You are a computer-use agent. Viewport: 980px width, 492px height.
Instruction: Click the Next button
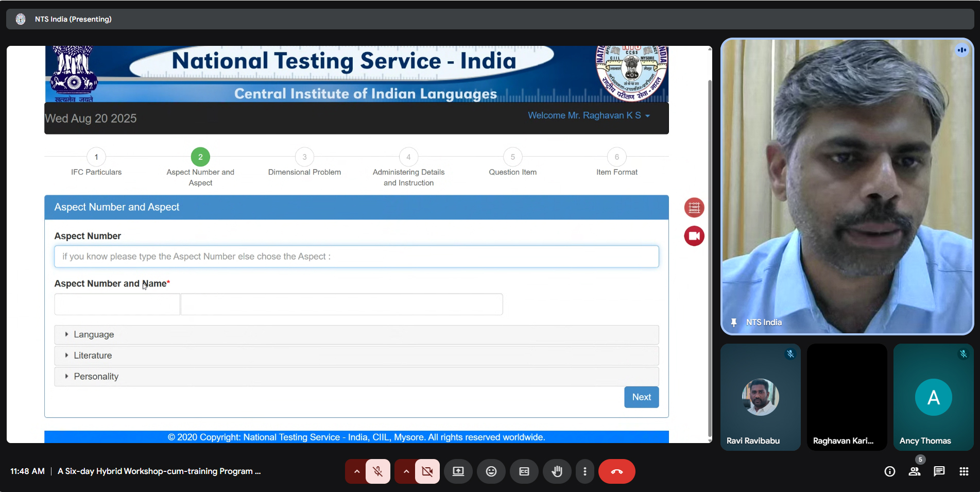coord(642,397)
